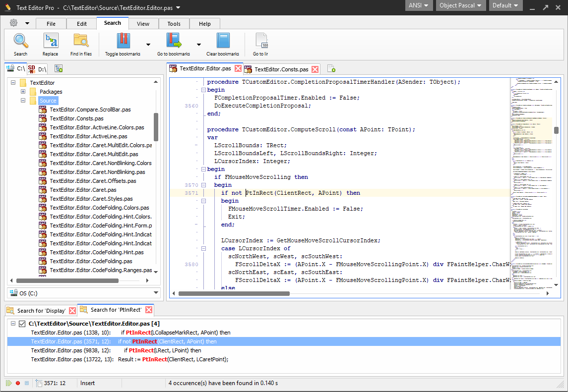
Task: Click the file tree vertical scrollbar thumb
Action: tap(156, 127)
